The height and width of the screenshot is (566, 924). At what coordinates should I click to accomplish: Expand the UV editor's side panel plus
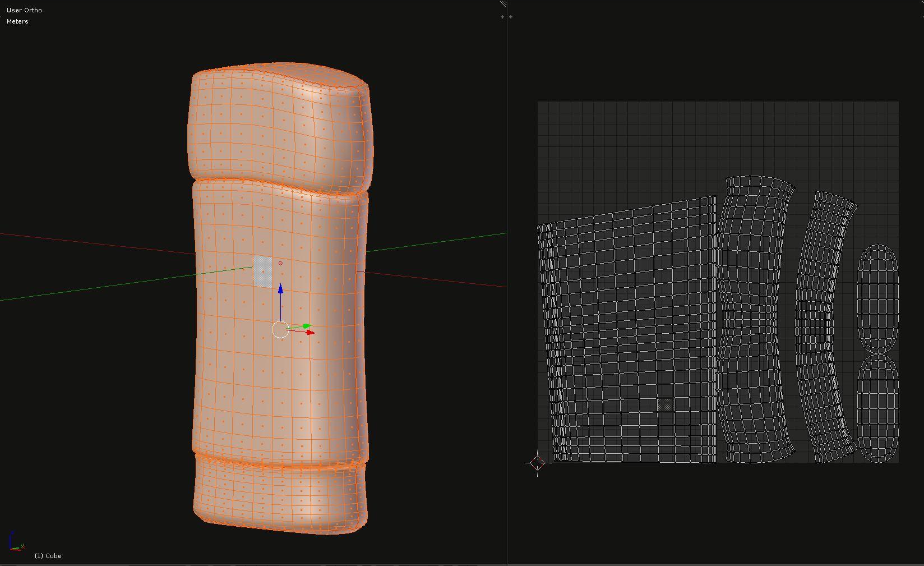[511, 17]
